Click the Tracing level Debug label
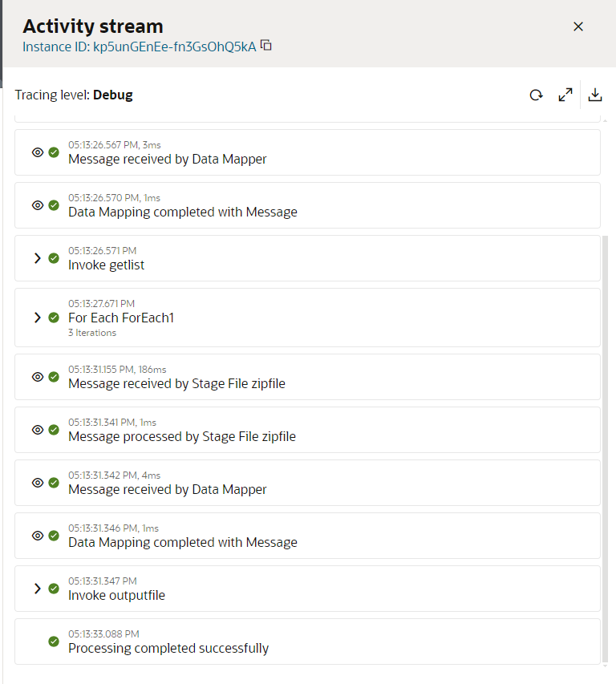This screenshot has height=684, width=616. pyautogui.click(x=74, y=95)
